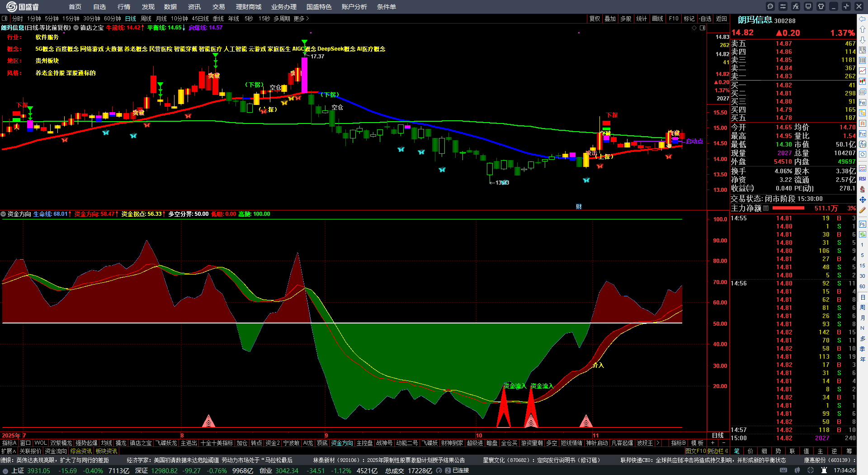Image resolution: width=868 pixels, height=475 pixels.
Task: Switch to the 综合资讯 tab
Action: tap(81, 451)
